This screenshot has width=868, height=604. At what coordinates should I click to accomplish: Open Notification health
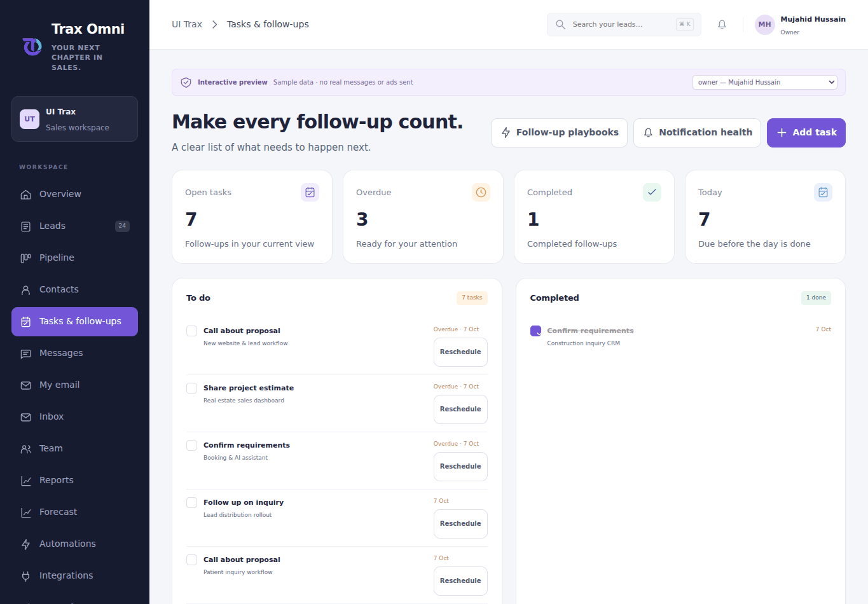click(x=697, y=133)
